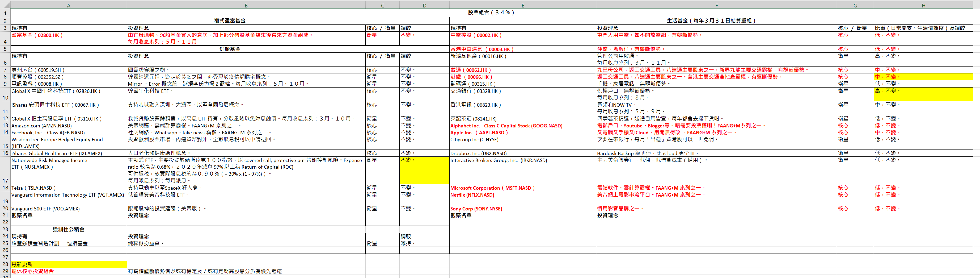Select Global X 恒生高股息率 ETF cell
The image size is (980, 278).
69,118
